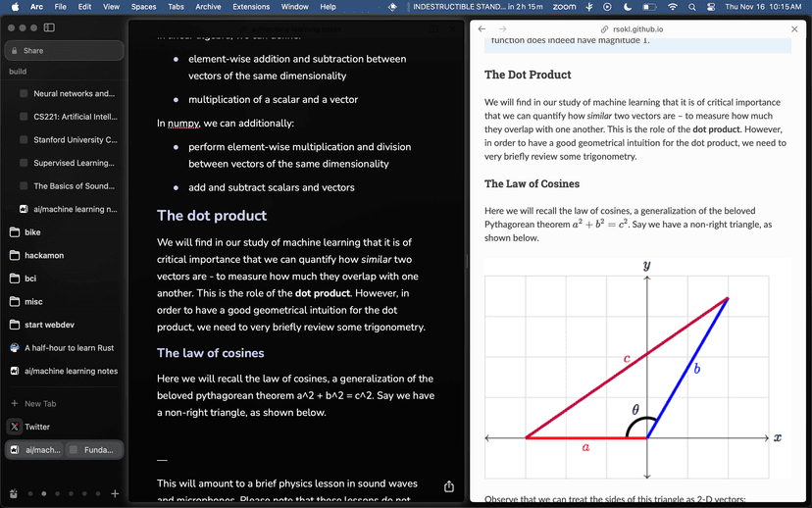812x508 pixels.
Task: Expand the start webdev folder
Action: pyautogui.click(x=47, y=325)
